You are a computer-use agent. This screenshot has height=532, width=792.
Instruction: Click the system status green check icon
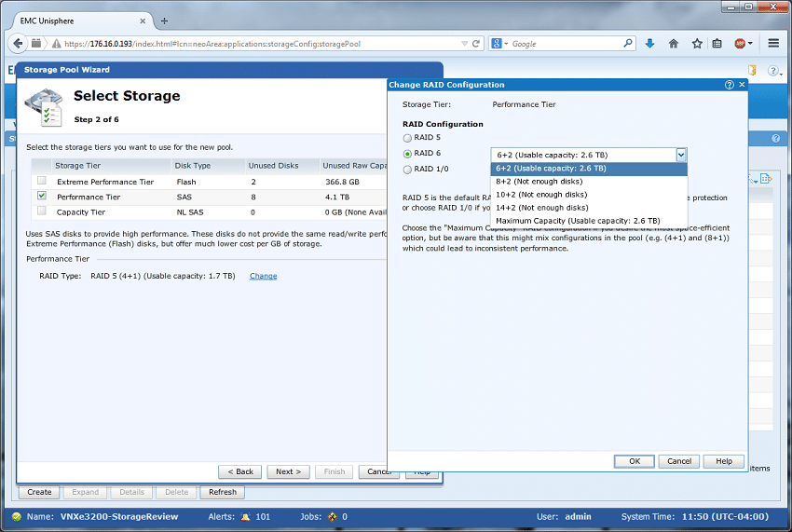tap(16, 516)
